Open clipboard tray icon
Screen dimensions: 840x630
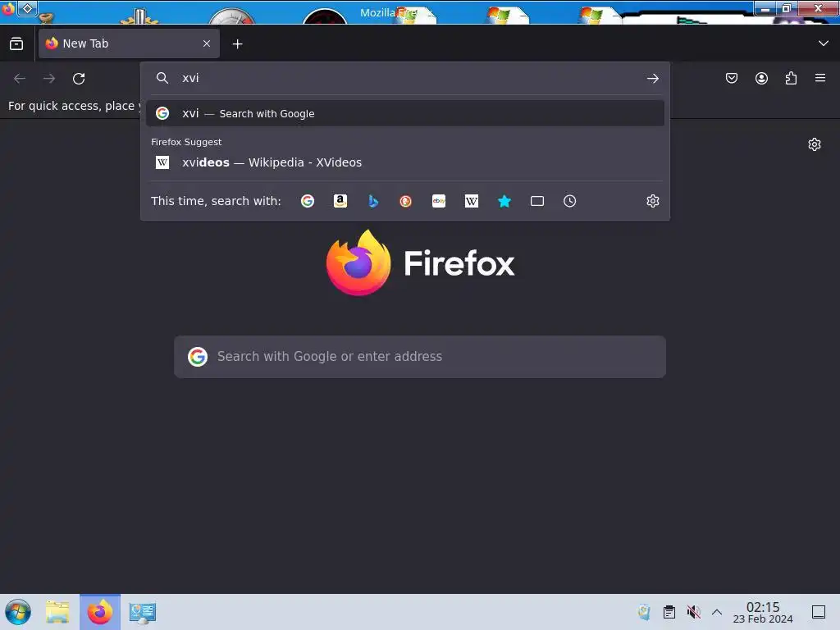coord(669,612)
